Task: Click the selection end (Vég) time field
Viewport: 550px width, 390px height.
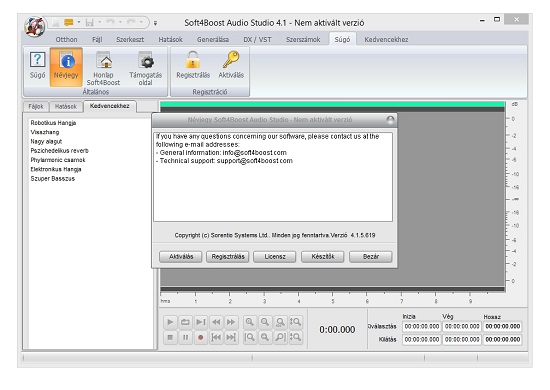Action: tap(462, 327)
